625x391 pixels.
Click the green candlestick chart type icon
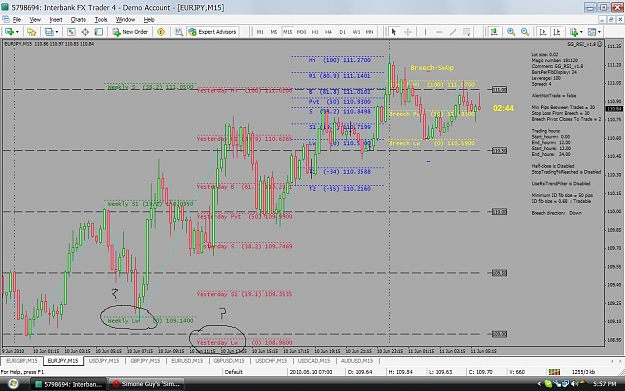[x=494, y=32]
